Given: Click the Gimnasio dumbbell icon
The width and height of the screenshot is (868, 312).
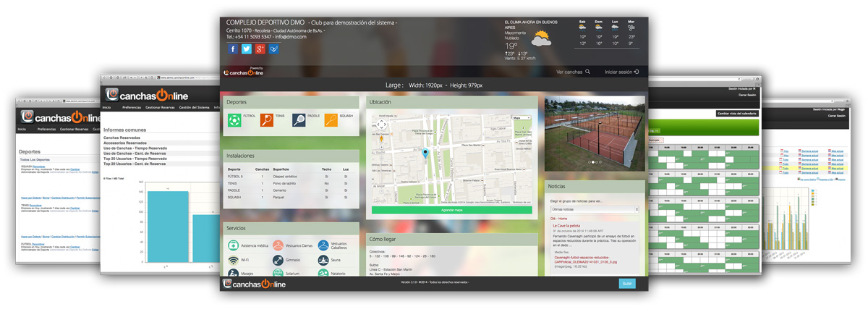Looking at the screenshot, I should [x=278, y=260].
